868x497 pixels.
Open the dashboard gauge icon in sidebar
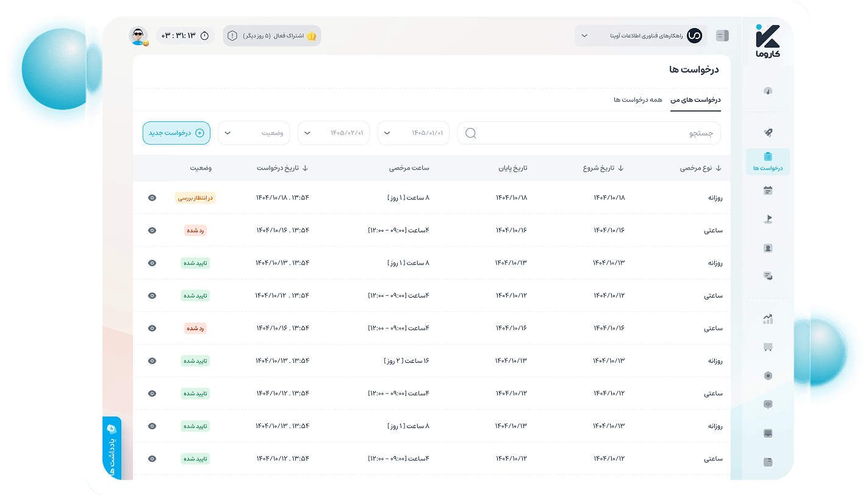click(x=768, y=91)
